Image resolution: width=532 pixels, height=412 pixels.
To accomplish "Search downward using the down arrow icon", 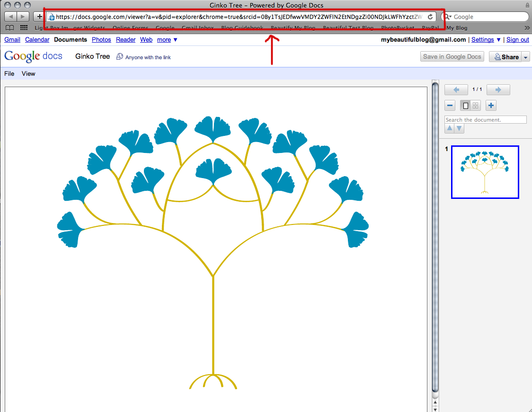I will coord(459,128).
